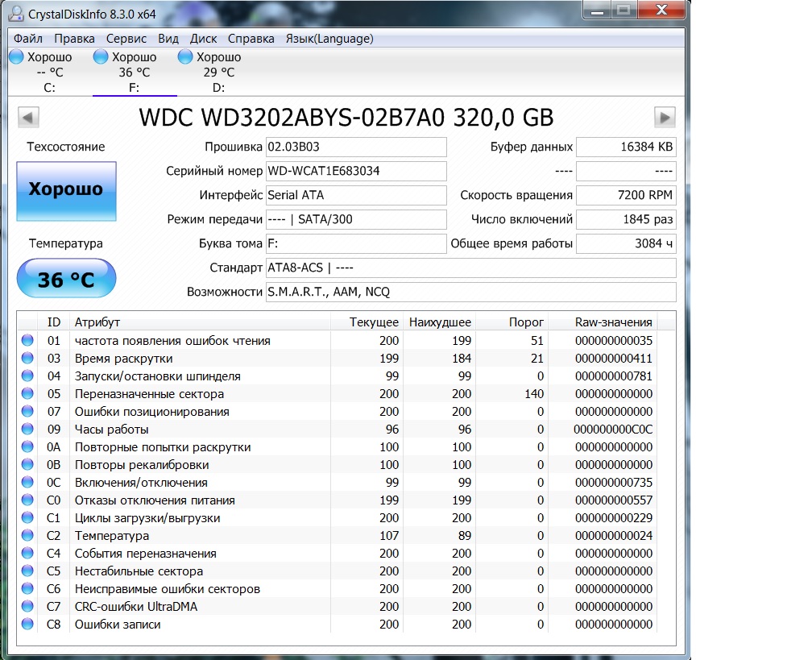The height and width of the screenshot is (660, 812).
Task: Click the Прошивка field 02.03B03
Action: pos(356,147)
